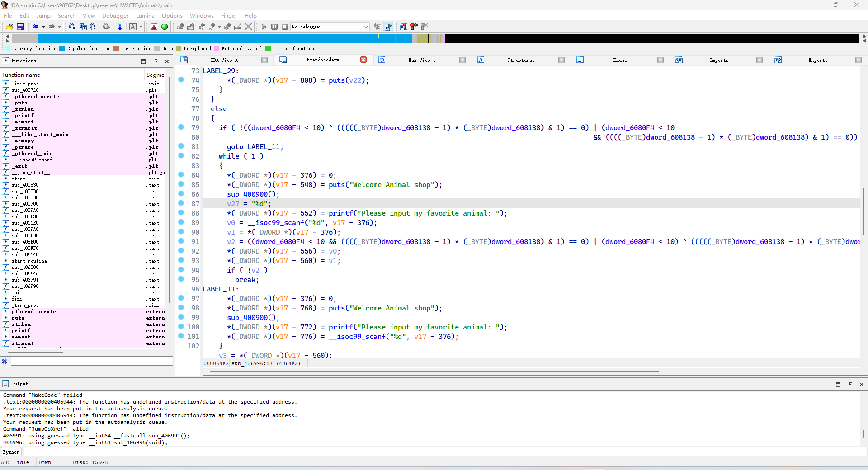
Task: Toggle breakpoint dot on line 87
Action: (x=181, y=203)
